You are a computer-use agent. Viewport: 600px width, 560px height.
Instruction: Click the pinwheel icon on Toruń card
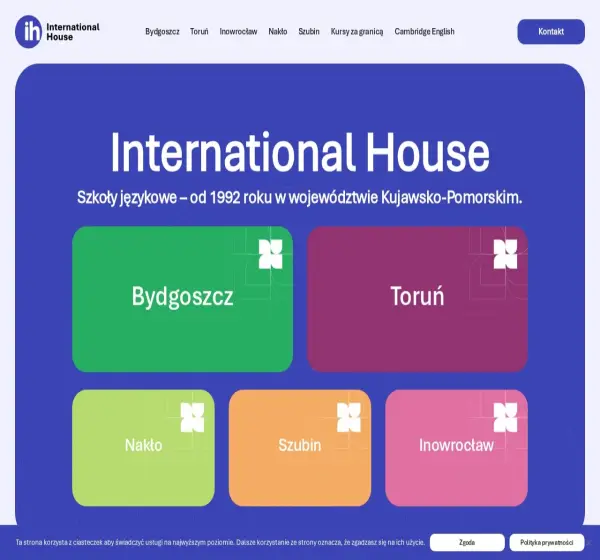(505, 254)
